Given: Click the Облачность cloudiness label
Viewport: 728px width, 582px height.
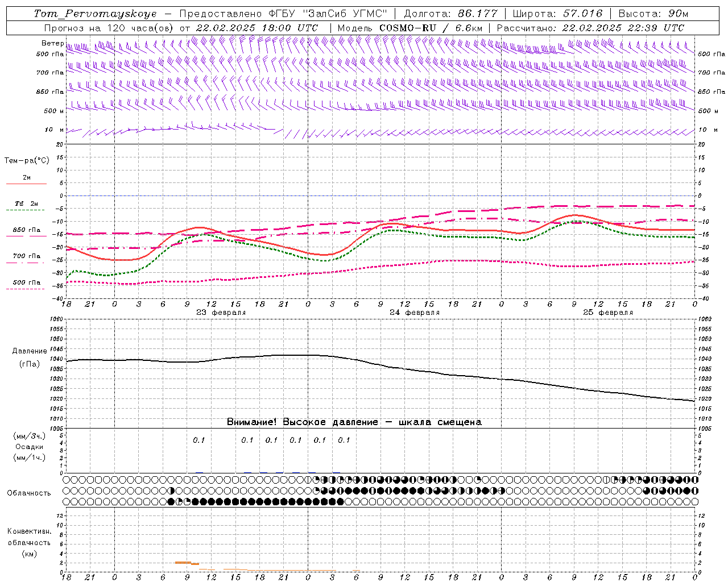Looking at the screenshot, I should pos(29,493).
